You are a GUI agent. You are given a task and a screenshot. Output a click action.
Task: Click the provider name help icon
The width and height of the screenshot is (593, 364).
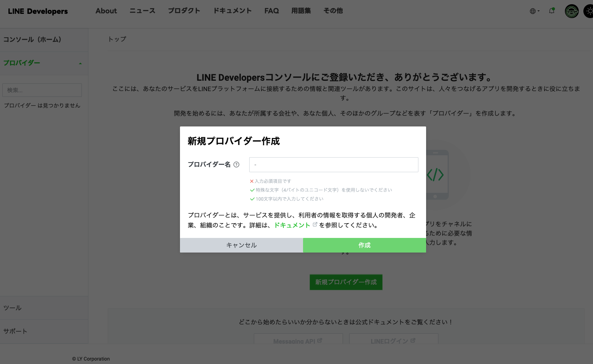(x=237, y=165)
